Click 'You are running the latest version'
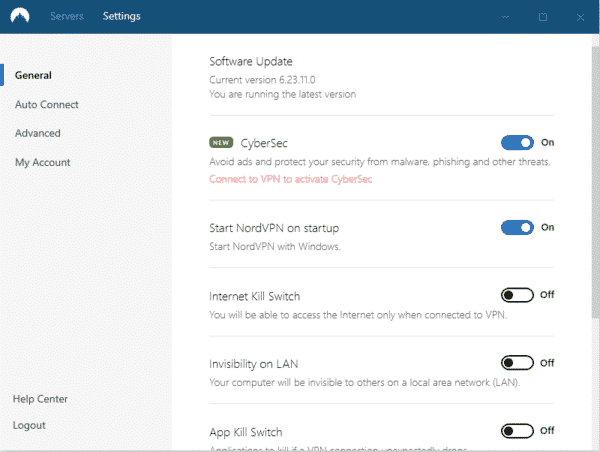Image resolution: width=600 pixels, height=452 pixels. tap(282, 94)
